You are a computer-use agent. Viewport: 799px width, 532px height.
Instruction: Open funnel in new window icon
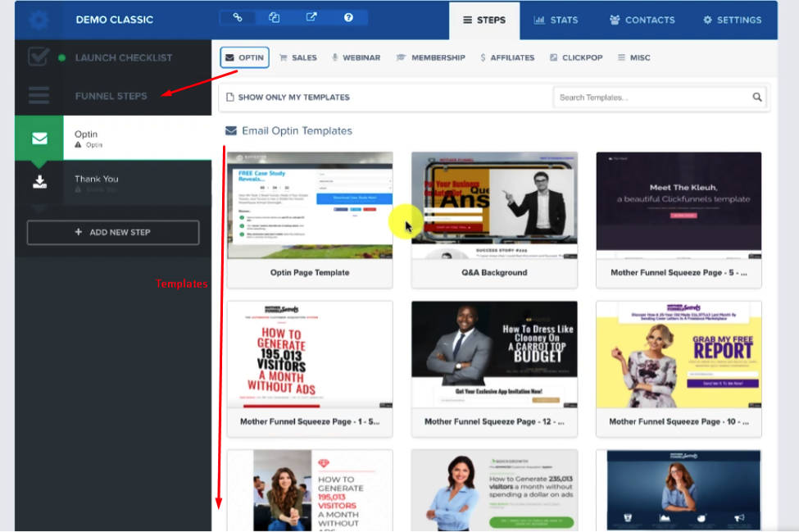click(x=311, y=17)
